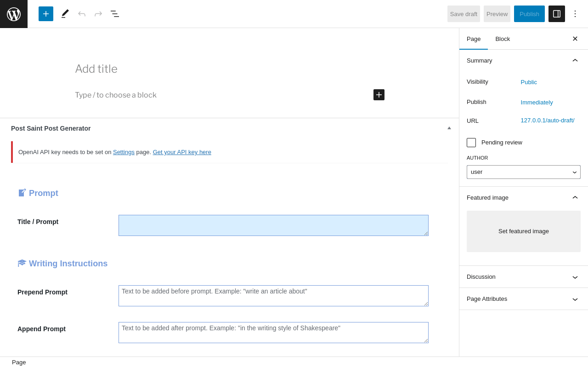Enable the Pending review checkbox
Screen dimensions: 588x368
pyautogui.click(x=471, y=143)
